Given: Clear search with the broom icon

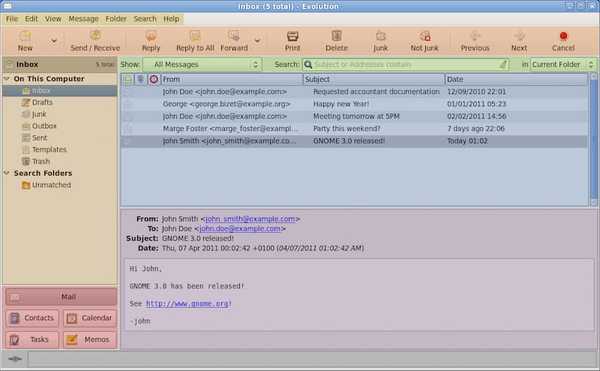Looking at the screenshot, I should click(503, 65).
